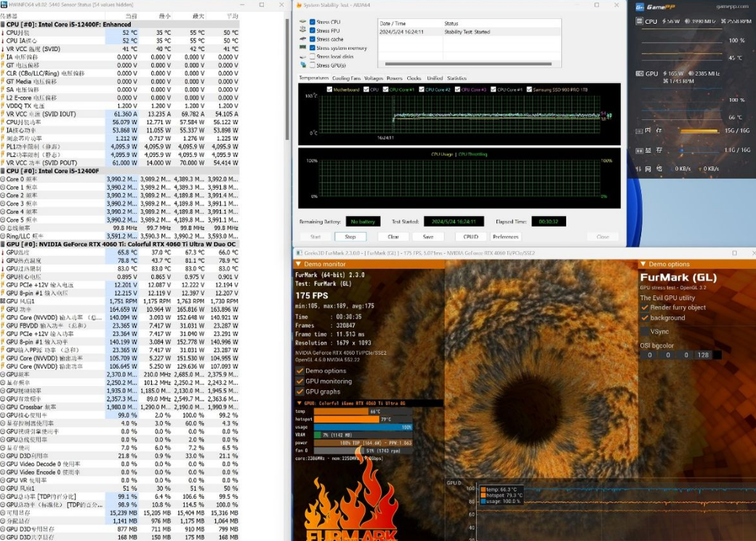Click the memory icon beside Stress system memory
The width and height of the screenshot is (756, 541).
[x=303, y=48]
